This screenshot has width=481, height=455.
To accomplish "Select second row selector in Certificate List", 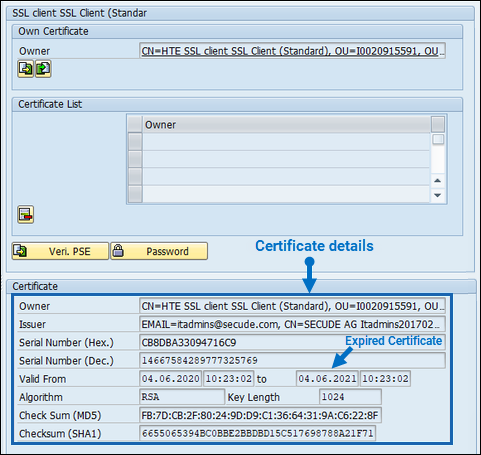I will coord(135,159).
